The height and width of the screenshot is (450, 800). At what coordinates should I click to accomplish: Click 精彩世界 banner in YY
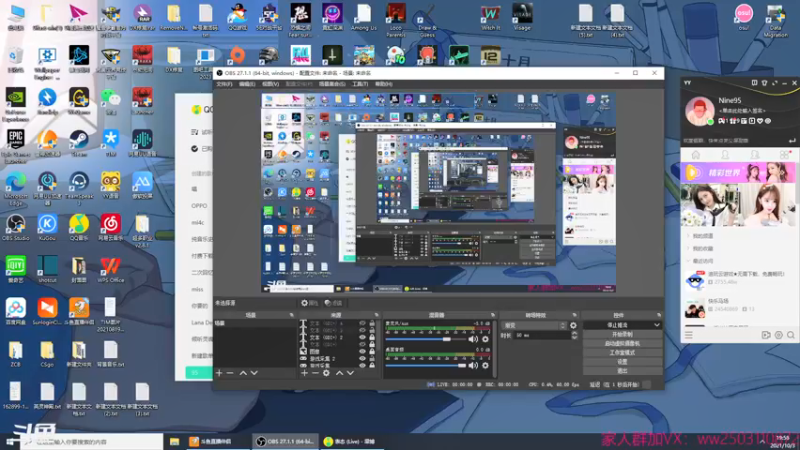tap(738, 173)
